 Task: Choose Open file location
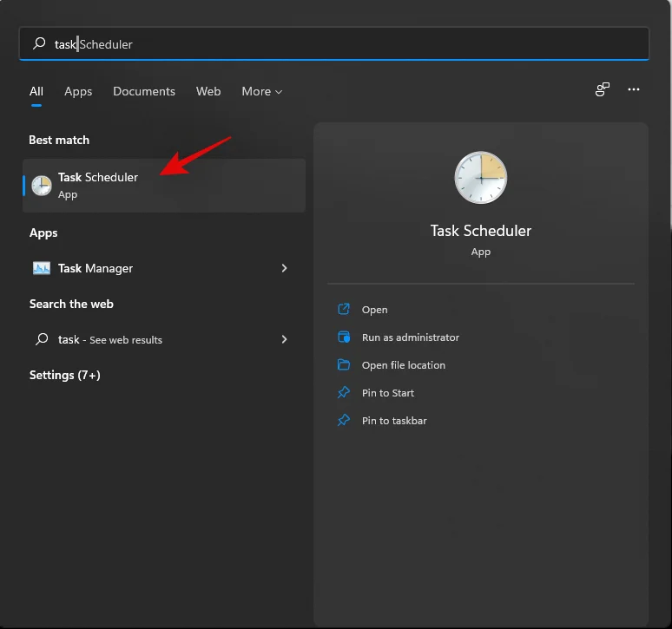pyautogui.click(x=403, y=365)
